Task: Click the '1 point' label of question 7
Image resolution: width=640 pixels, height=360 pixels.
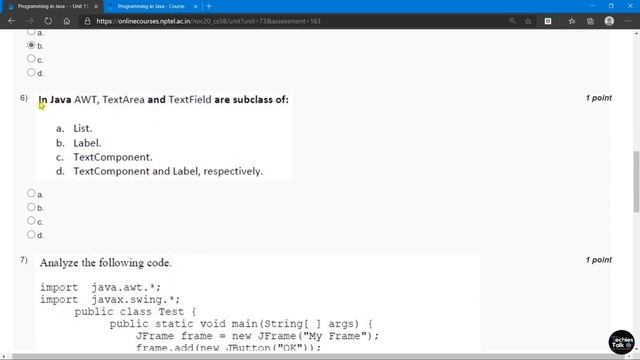Action: coord(598,260)
